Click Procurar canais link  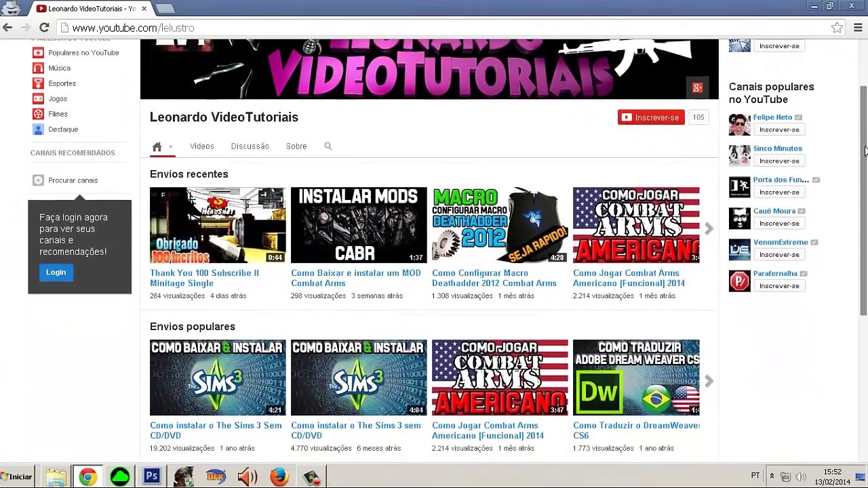click(x=73, y=180)
